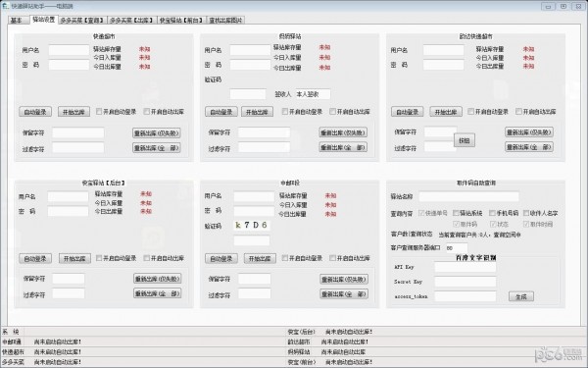Viewport: 588px width, 368px height.
Task: Click the 按钮 button in 韵达快递超市
Action: click(465, 140)
